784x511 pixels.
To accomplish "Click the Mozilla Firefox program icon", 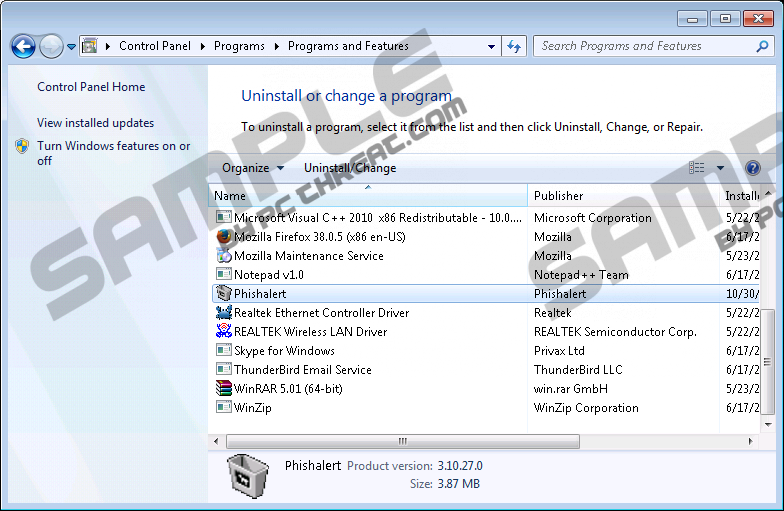I will (224, 237).
